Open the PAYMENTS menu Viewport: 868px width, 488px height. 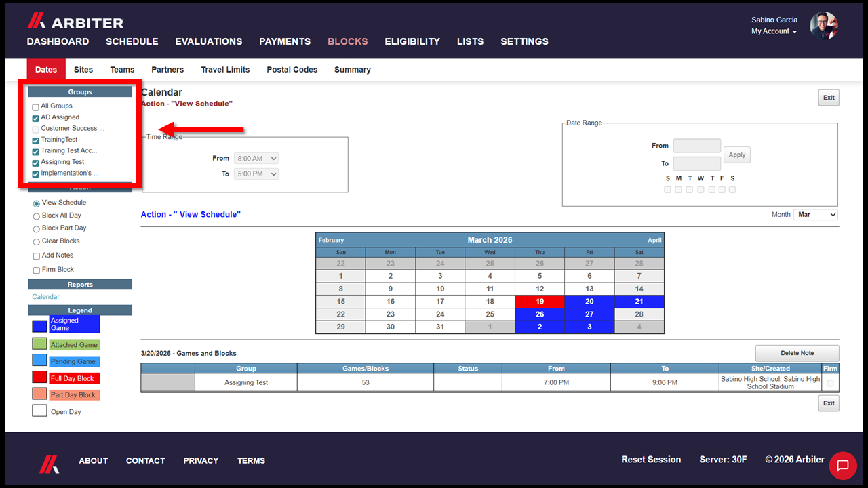(x=285, y=41)
